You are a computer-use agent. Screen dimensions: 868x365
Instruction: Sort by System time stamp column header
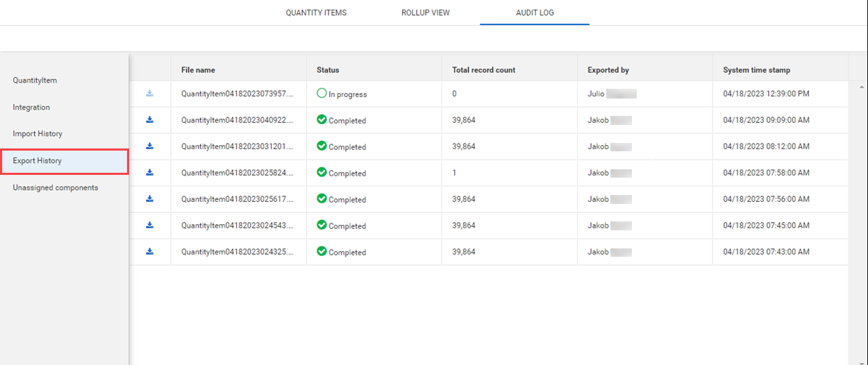click(756, 70)
